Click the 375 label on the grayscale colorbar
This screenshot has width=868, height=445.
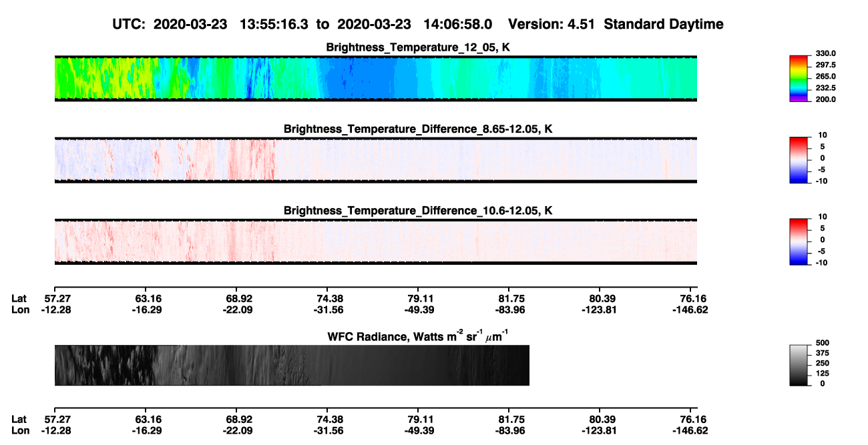823,353
